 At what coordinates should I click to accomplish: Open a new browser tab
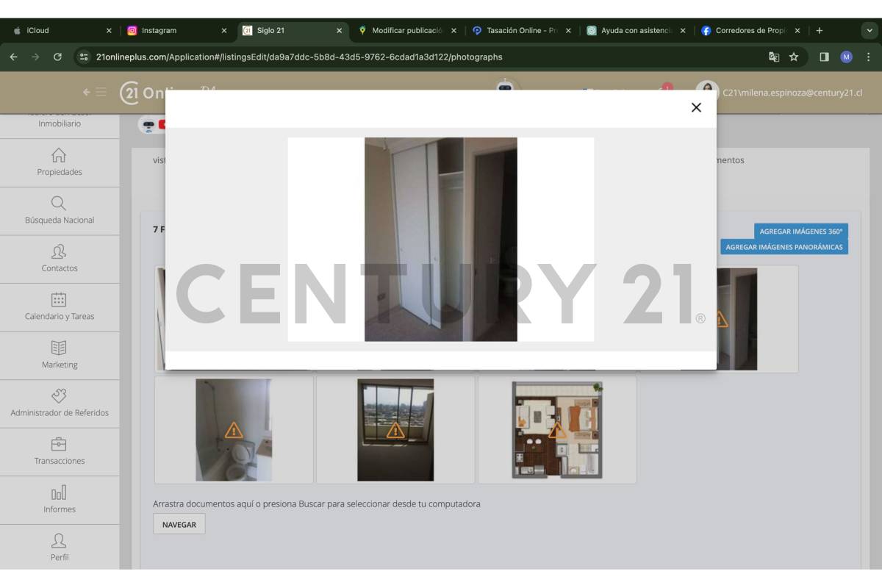tap(820, 31)
